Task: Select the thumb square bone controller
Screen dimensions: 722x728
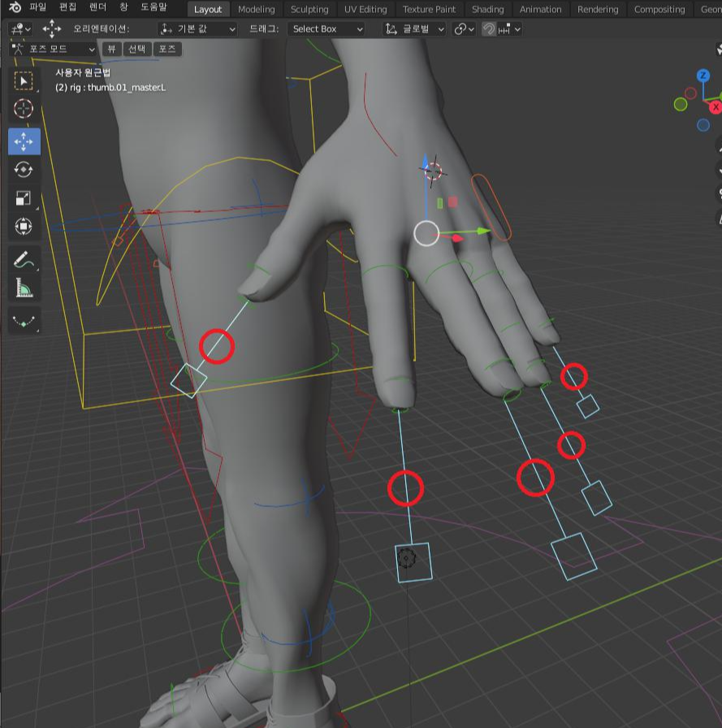Action: [x=188, y=381]
